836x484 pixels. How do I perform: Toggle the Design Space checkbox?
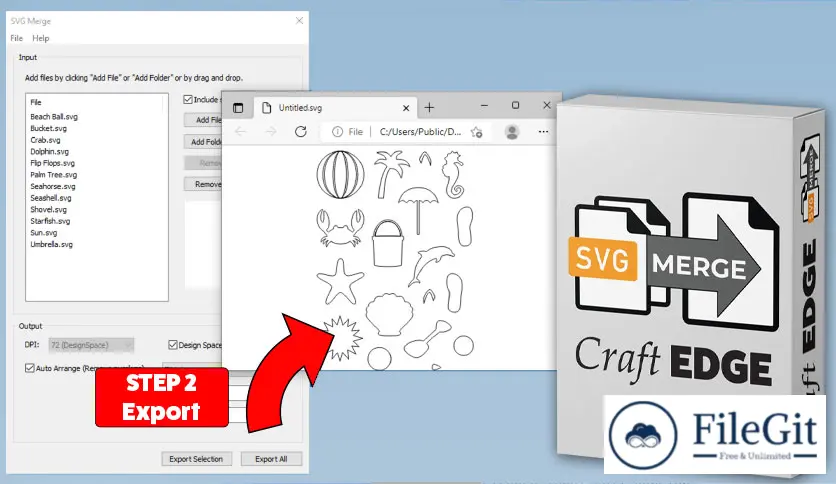[x=173, y=345]
